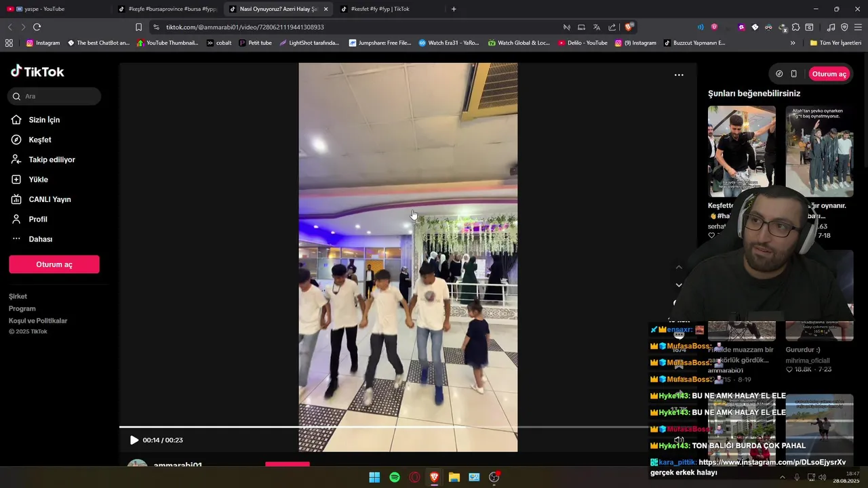Viewport: 868px width, 488px height.
Task: Go to the previous video with up arrow
Action: click(679, 267)
